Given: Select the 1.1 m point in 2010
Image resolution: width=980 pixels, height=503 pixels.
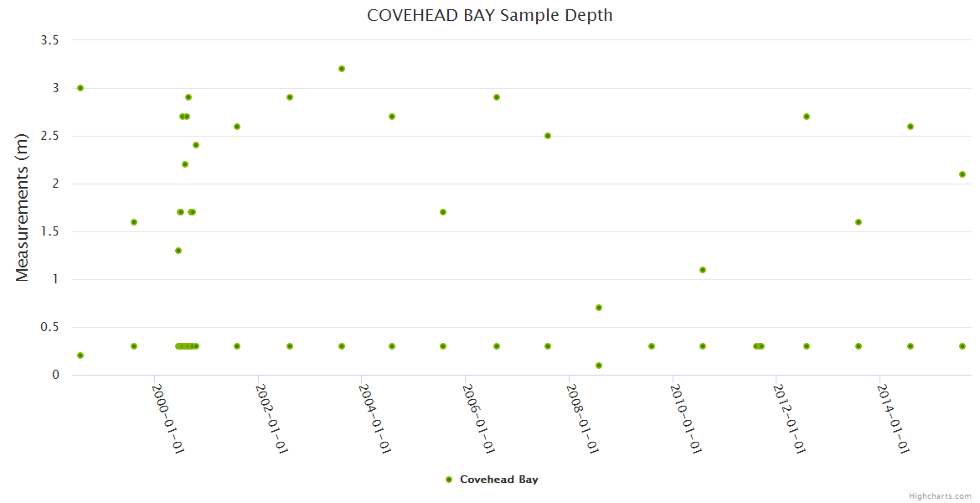Looking at the screenshot, I should (x=703, y=270).
